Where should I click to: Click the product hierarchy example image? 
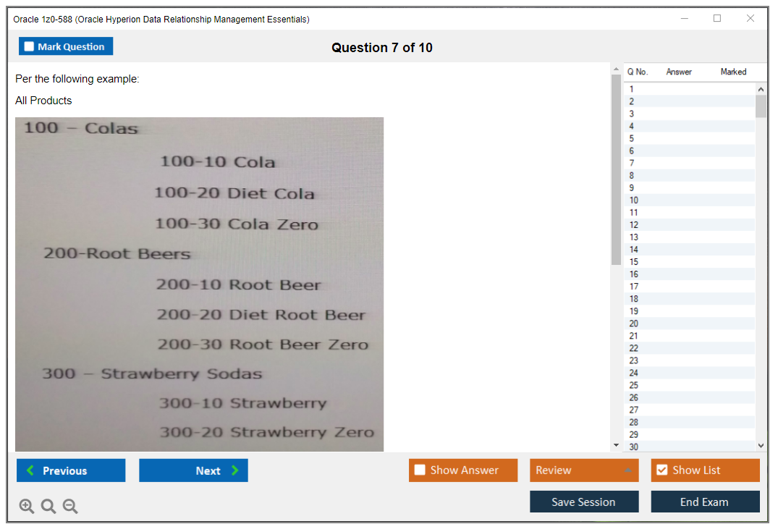pos(199,284)
